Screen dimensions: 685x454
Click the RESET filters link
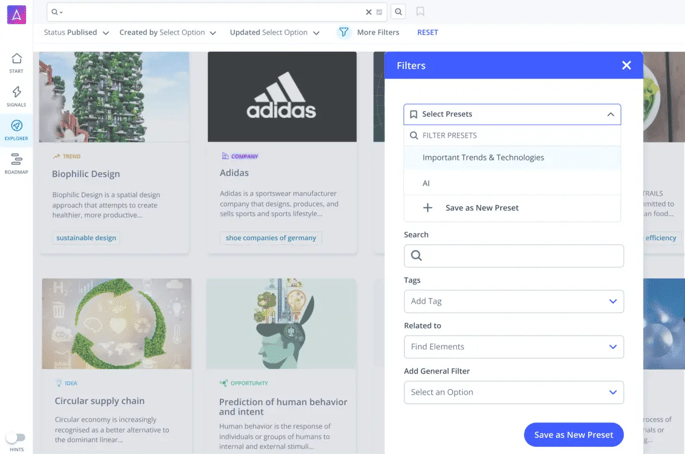pyautogui.click(x=427, y=32)
